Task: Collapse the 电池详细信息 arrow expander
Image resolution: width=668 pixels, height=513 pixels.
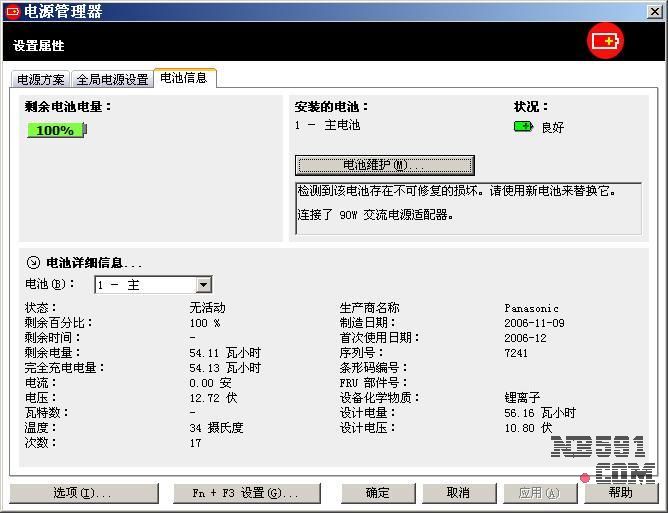Action: point(33,262)
